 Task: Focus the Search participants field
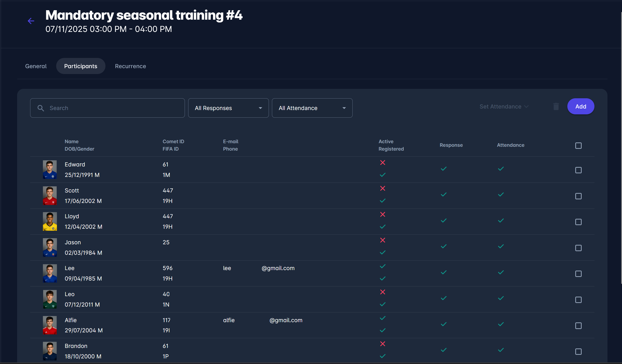[x=112, y=108]
